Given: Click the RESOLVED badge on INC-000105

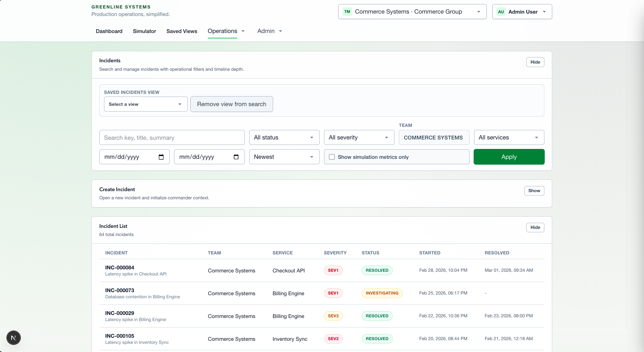Looking at the screenshot, I should (x=377, y=338).
